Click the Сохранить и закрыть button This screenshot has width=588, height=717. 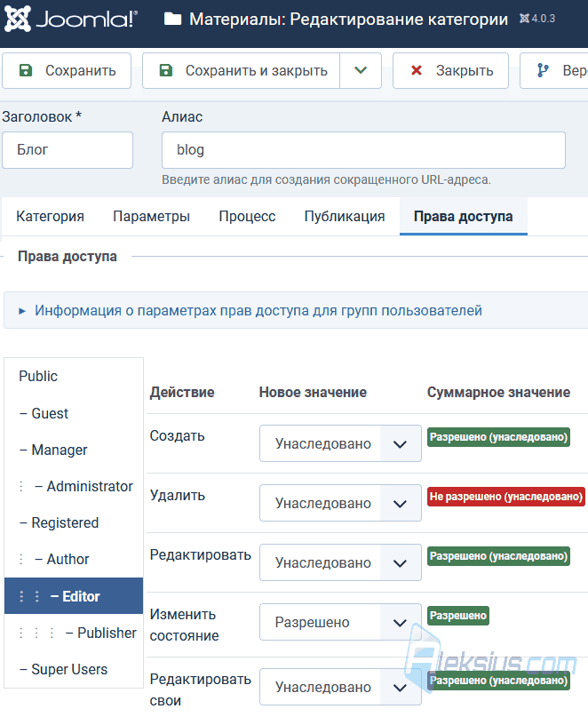[241, 70]
